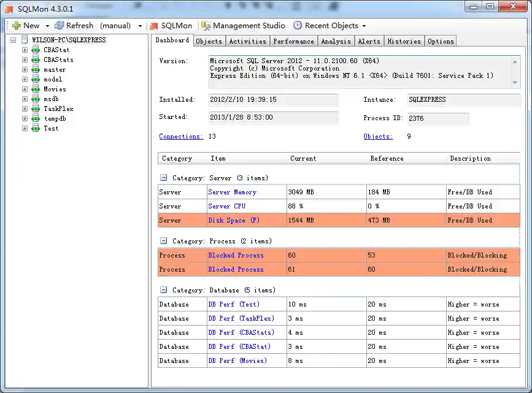Click the Movies database icon
532x393 pixels.
coord(35,89)
